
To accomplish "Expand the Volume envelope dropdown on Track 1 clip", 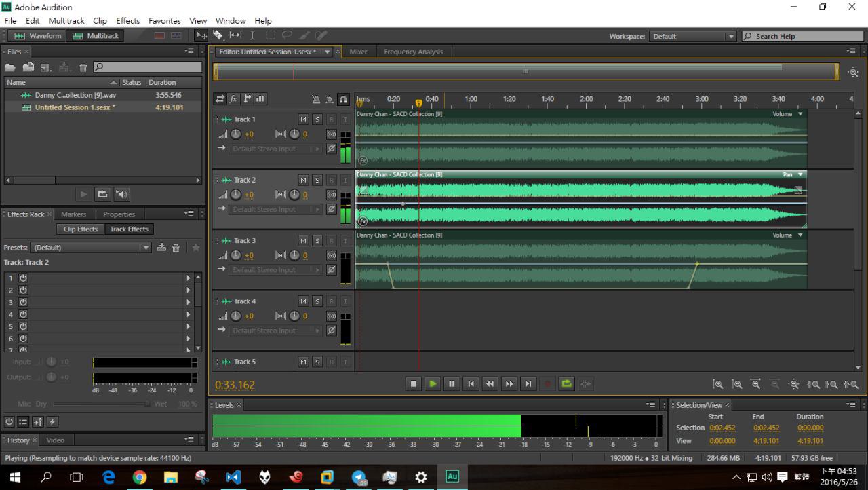I will (x=800, y=114).
